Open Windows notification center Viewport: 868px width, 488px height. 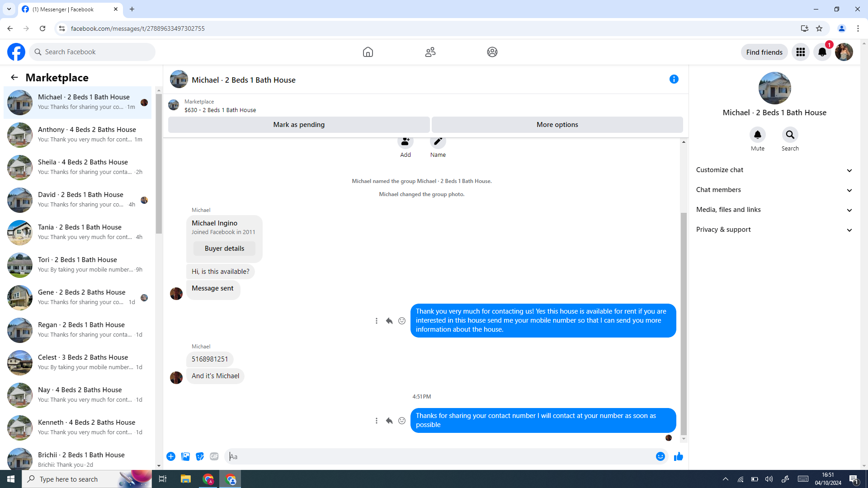point(854,479)
